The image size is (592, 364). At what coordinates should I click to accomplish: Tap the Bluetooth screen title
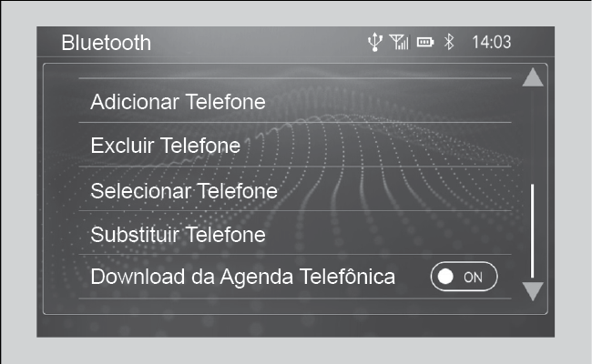tap(106, 42)
